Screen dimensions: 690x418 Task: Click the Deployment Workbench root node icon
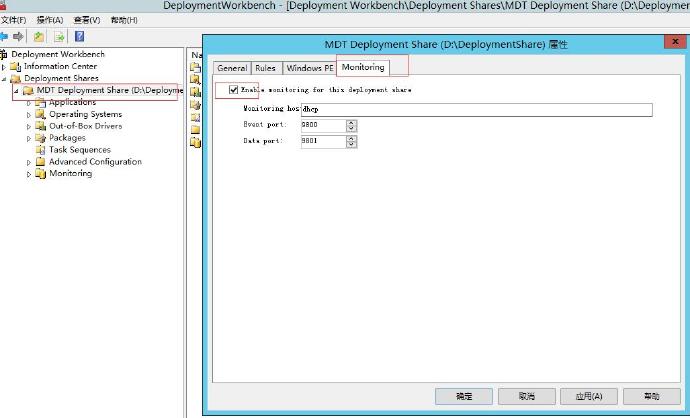click(x=4, y=54)
